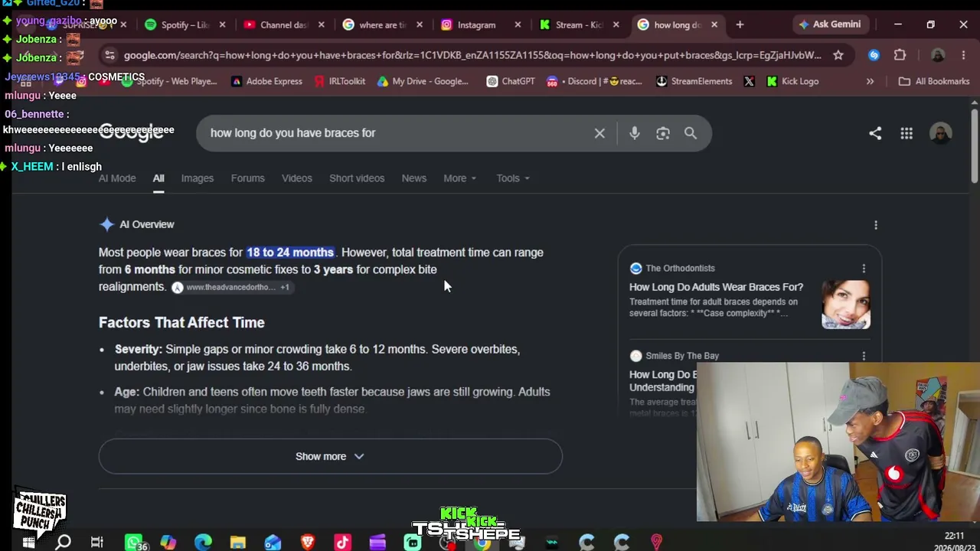The image size is (980, 551).
Task: Select the Forums search tab
Action: [x=247, y=178]
